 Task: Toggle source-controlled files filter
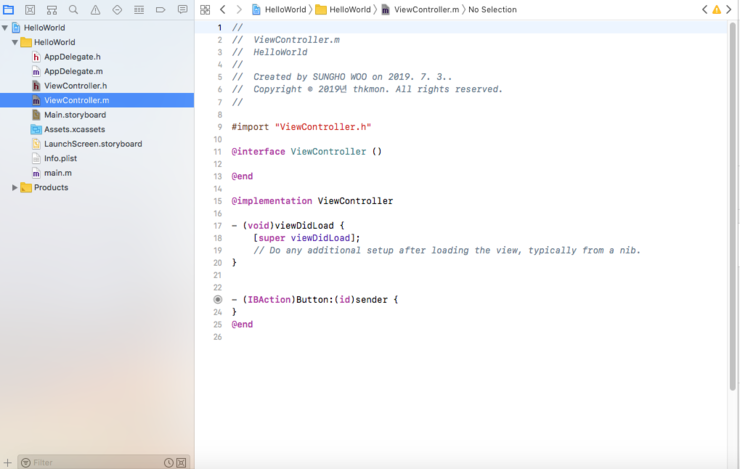tap(181, 462)
